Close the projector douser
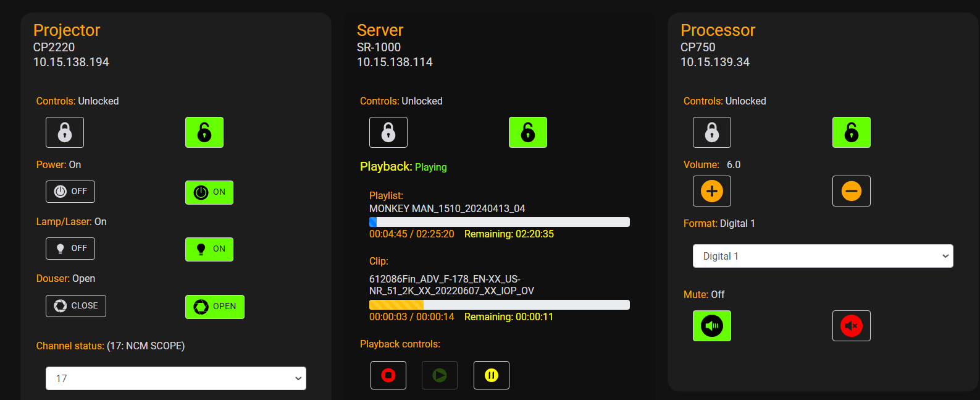This screenshot has width=980, height=400. pyautogui.click(x=76, y=306)
